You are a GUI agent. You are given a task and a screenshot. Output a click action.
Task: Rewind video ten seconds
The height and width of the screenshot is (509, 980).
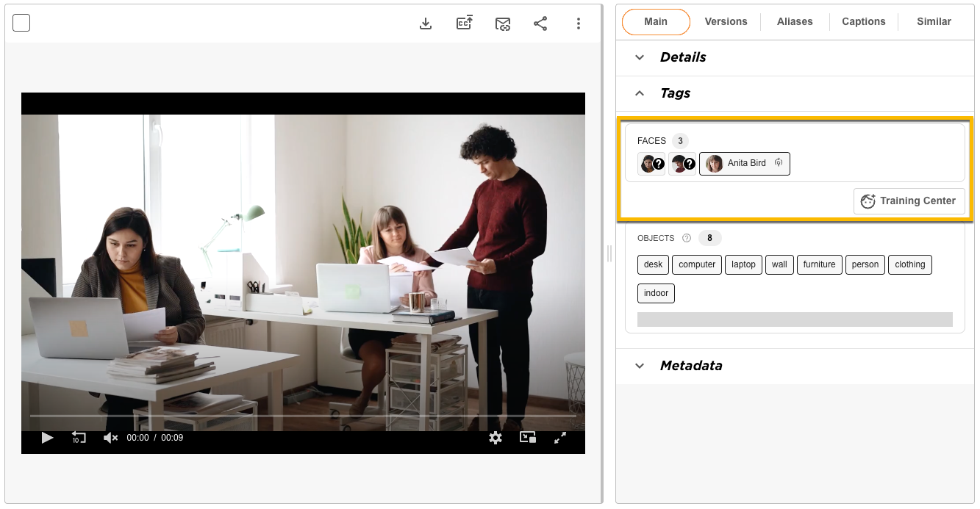pyautogui.click(x=79, y=438)
